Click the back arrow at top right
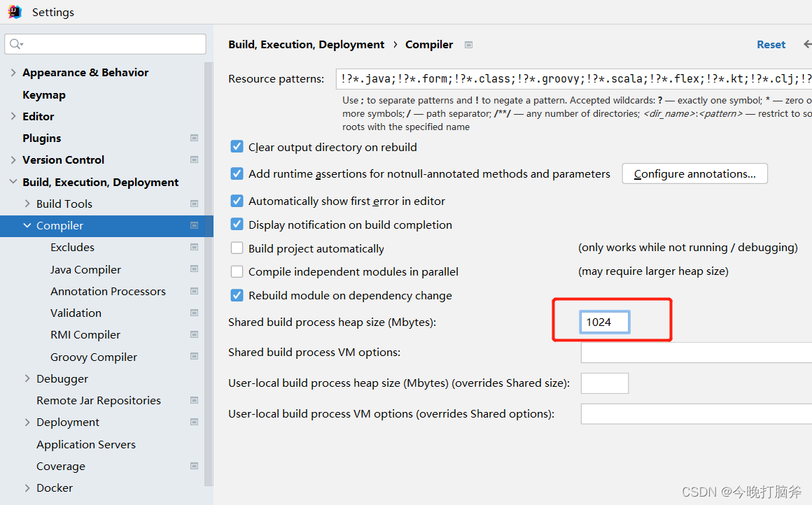This screenshot has width=812, height=505. [806, 43]
